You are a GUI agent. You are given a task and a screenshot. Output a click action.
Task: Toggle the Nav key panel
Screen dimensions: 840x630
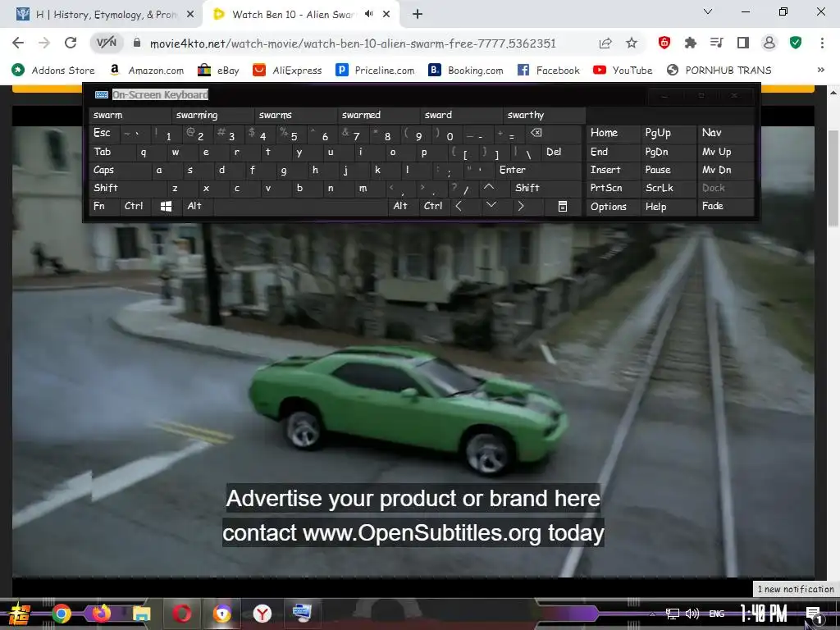725,133
